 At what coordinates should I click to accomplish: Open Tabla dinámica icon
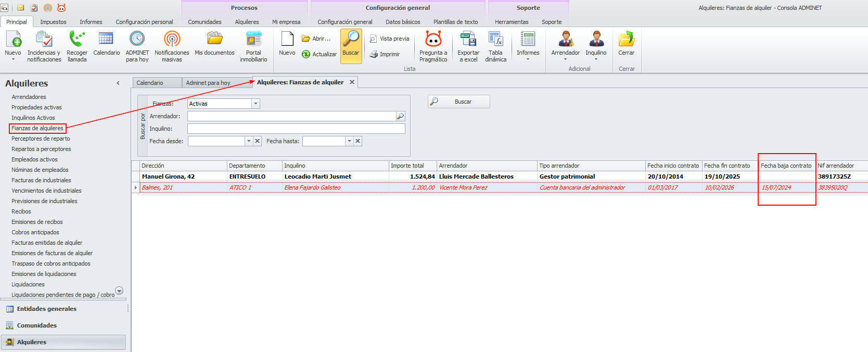tap(495, 40)
